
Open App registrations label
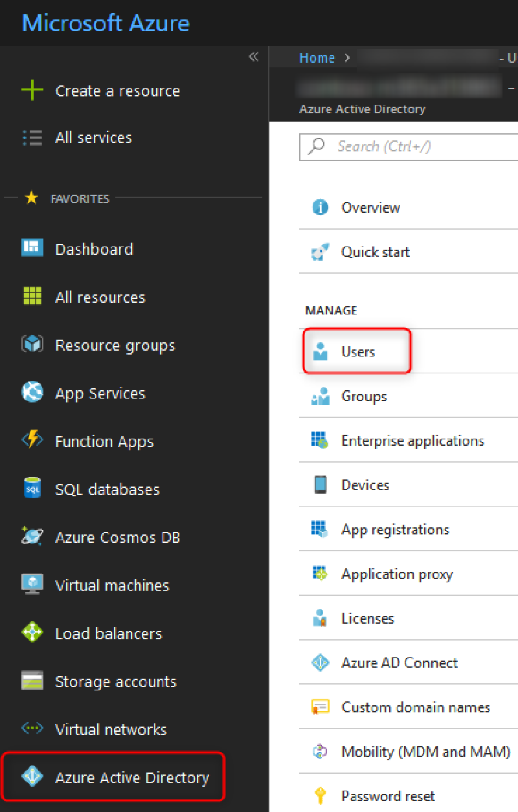(x=395, y=529)
